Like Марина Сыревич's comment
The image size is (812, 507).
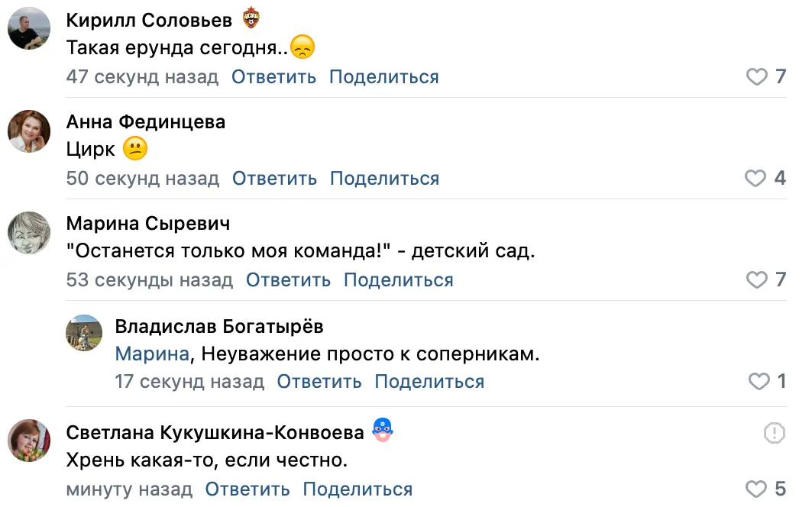tap(756, 280)
